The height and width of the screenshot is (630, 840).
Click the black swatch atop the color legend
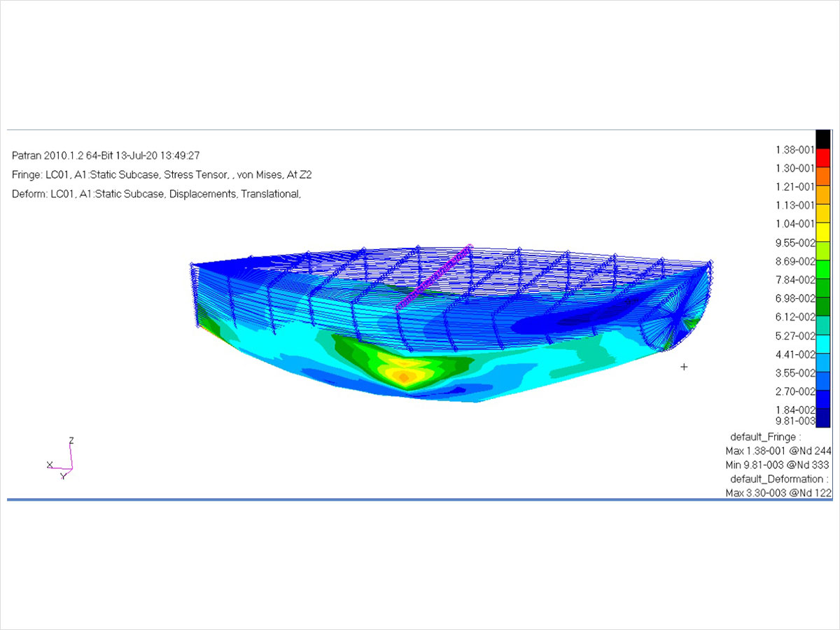pyautogui.click(x=823, y=139)
